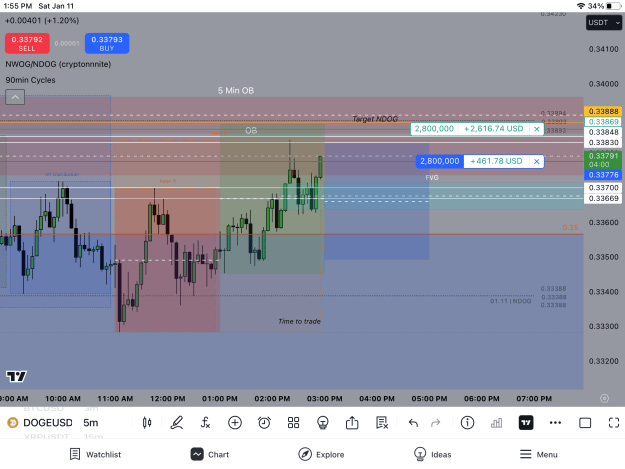Switch to the Chart tab

pos(210,454)
